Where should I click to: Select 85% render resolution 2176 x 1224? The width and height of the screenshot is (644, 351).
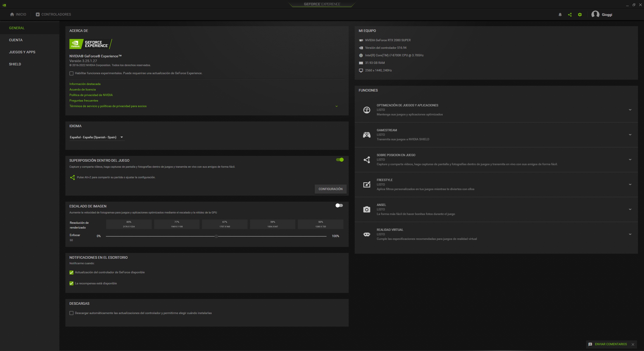(x=129, y=224)
